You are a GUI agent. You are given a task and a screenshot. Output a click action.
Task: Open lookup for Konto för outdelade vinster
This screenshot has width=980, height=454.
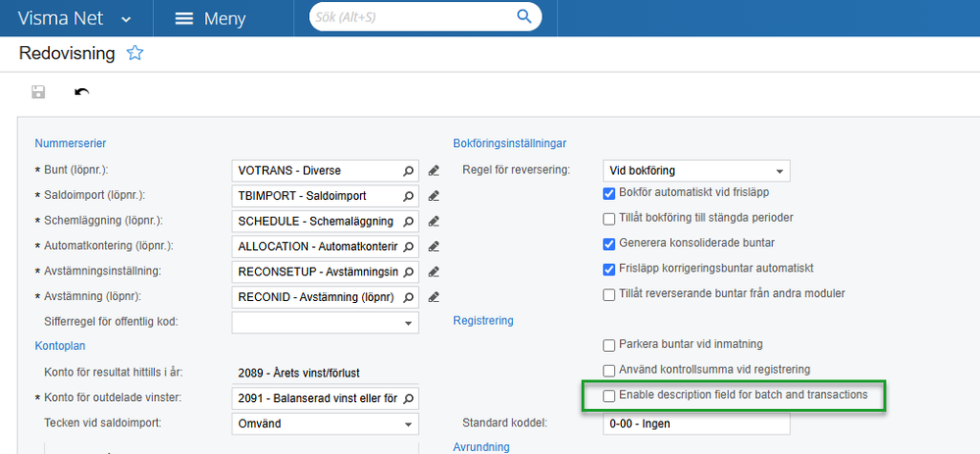(408, 398)
